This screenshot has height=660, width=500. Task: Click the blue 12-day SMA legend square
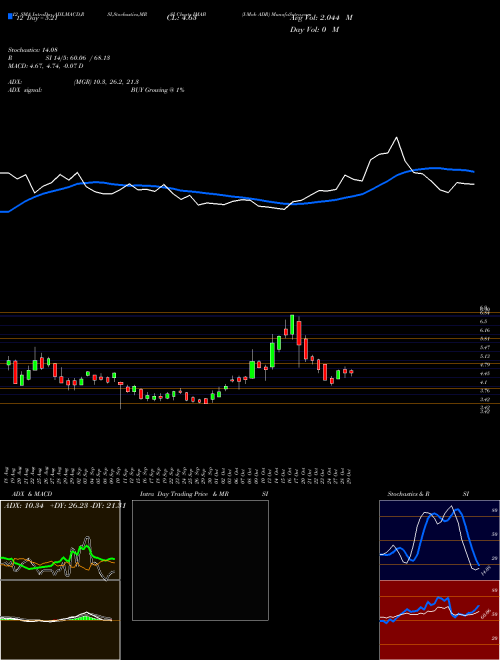[x=10, y=16]
